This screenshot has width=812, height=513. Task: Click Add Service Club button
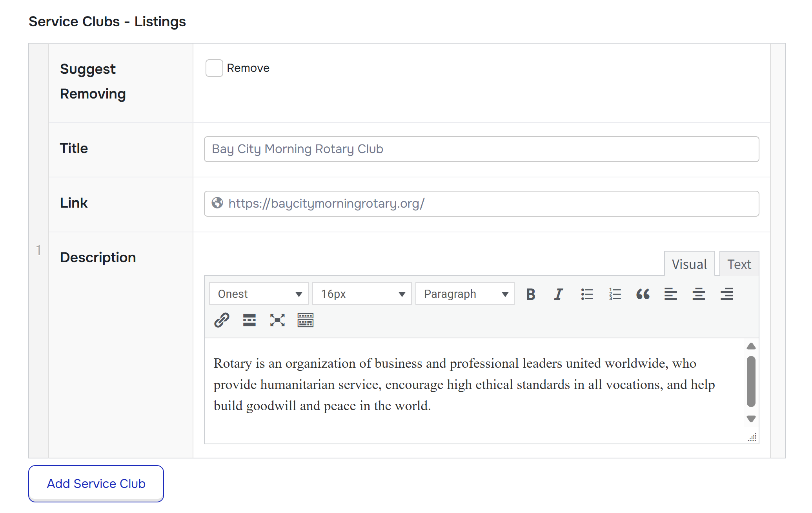[96, 484]
